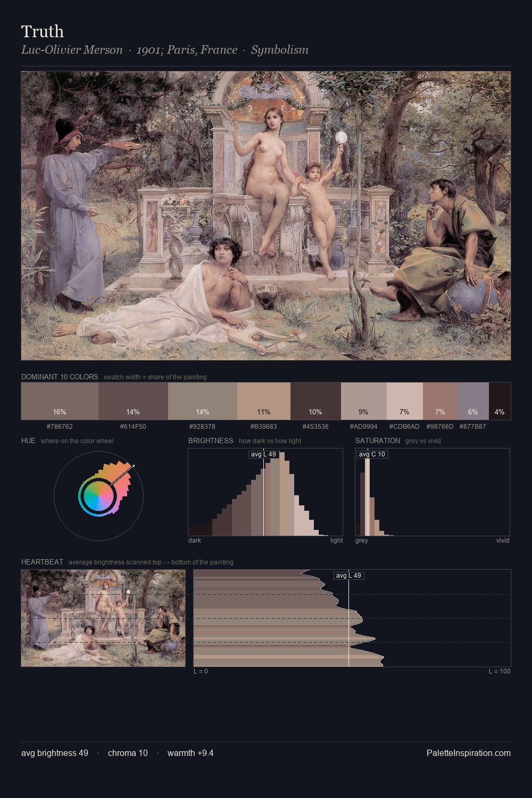Select the 4% near-black swatch
Screen dimensions: 532x798
[x=500, y=401]
